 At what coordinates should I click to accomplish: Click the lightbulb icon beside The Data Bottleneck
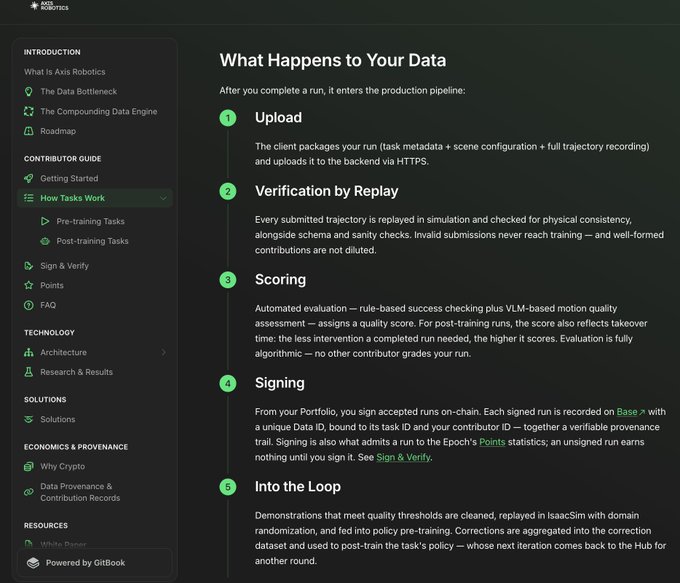(x=29, y=92)
